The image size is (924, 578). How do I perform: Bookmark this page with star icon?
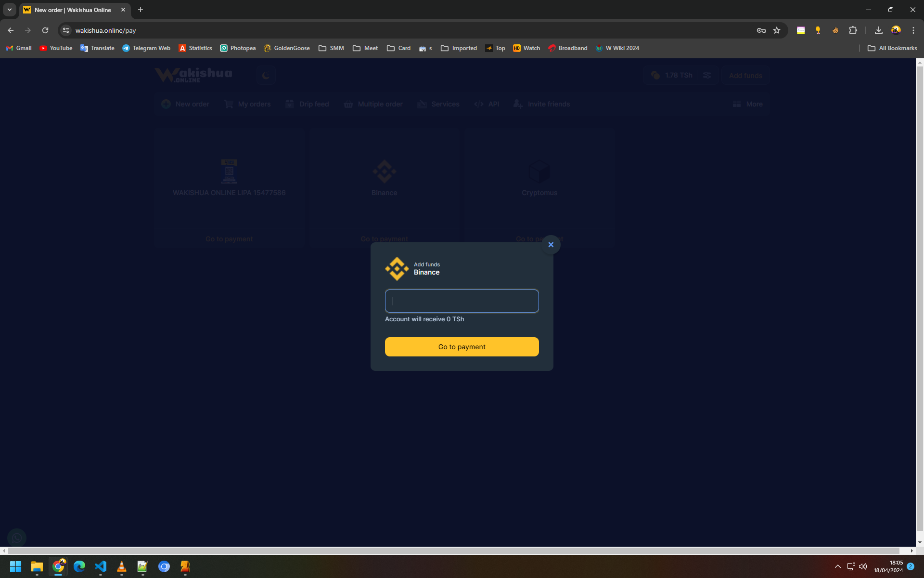click(777, 30)
